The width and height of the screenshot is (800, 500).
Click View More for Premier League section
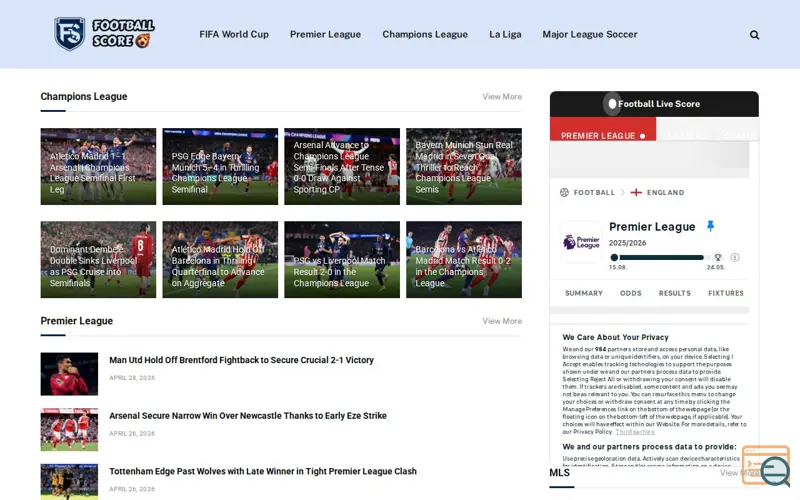click(502, 321)
